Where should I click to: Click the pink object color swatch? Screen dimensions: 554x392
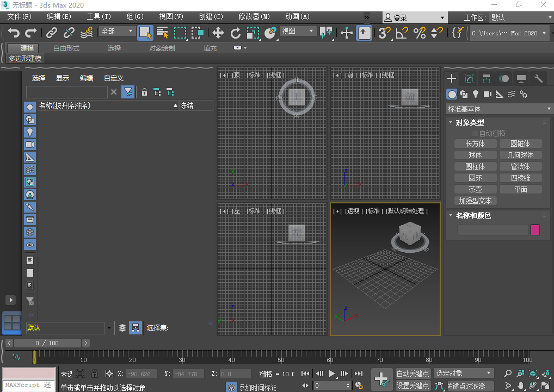tap(535, 230)
